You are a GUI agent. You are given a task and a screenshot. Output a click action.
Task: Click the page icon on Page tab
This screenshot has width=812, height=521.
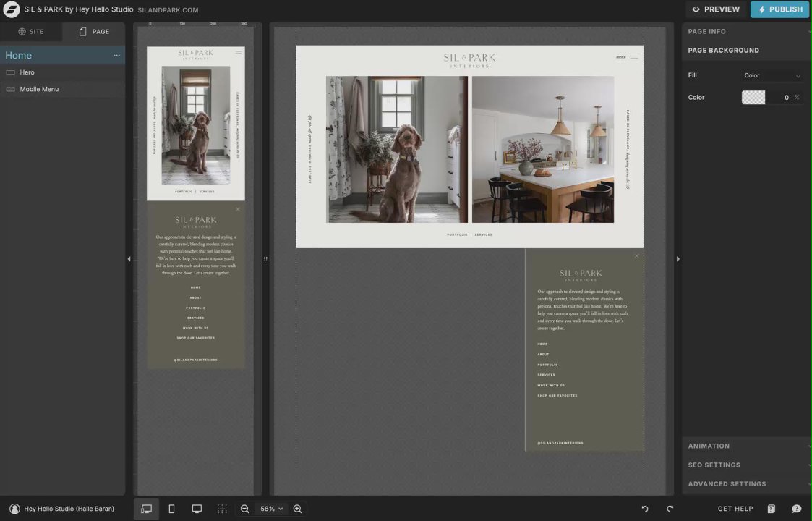click(x=83, y=32)
